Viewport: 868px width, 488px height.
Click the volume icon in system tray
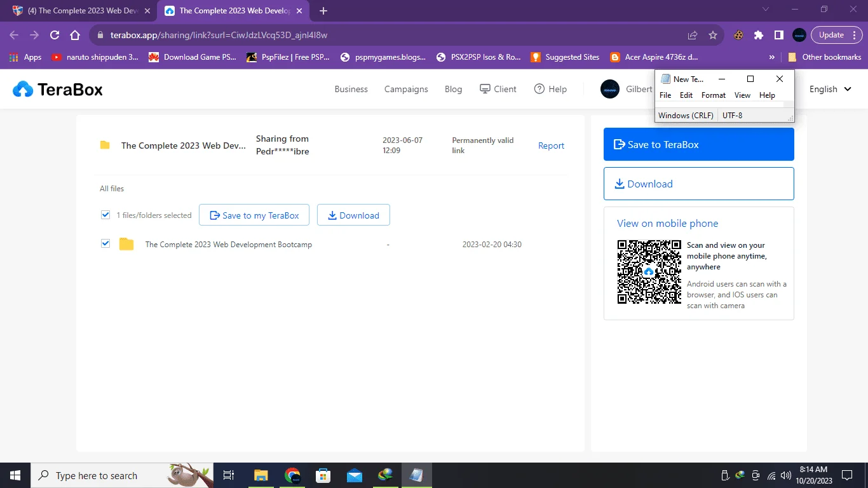786,475
